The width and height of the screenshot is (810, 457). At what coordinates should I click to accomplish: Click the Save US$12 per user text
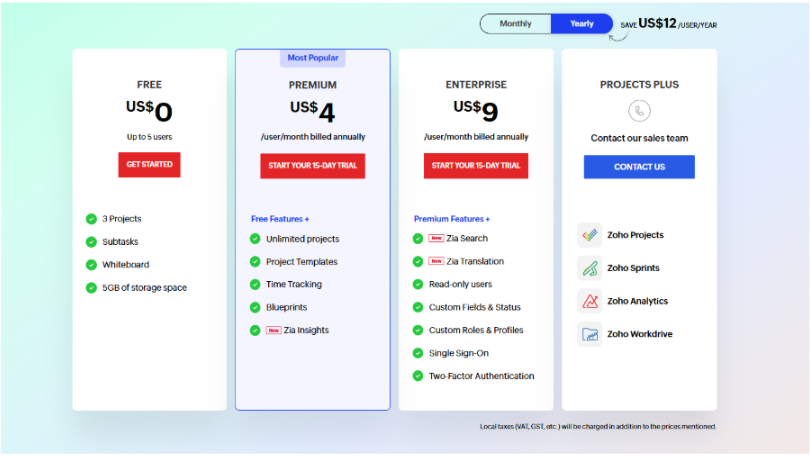668,24
